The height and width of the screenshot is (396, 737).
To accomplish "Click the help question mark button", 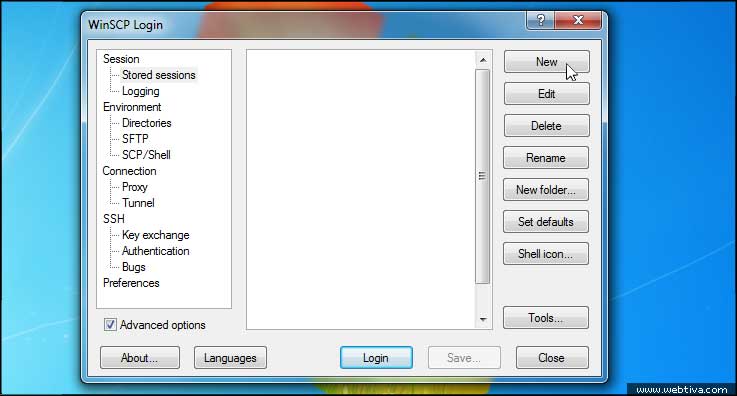I will 541,20.
